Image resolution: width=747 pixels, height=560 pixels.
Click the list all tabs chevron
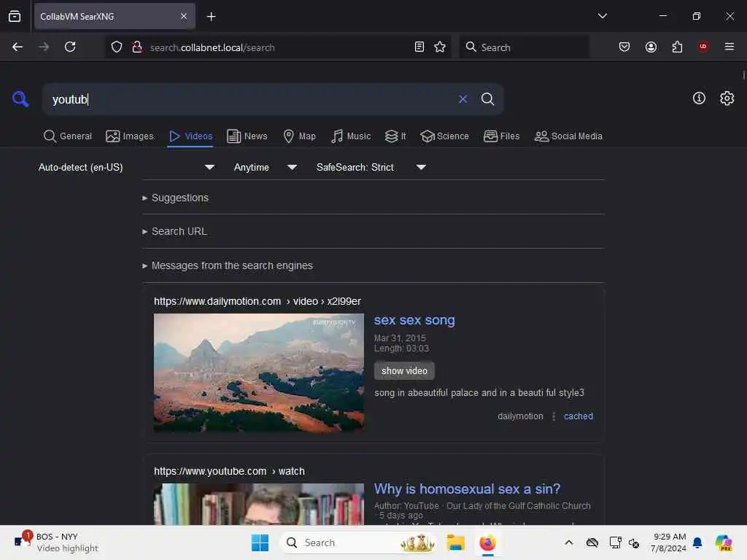(602, 16)
